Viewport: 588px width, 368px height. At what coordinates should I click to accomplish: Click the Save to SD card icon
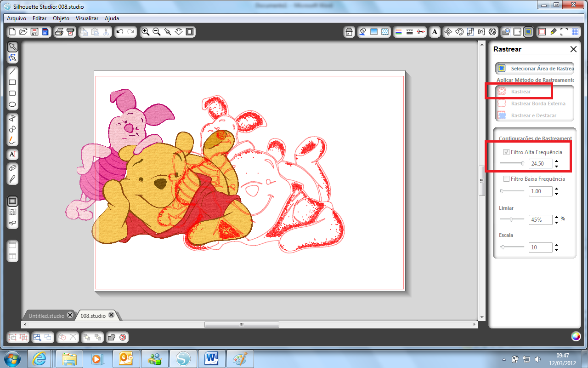[45, 32]
